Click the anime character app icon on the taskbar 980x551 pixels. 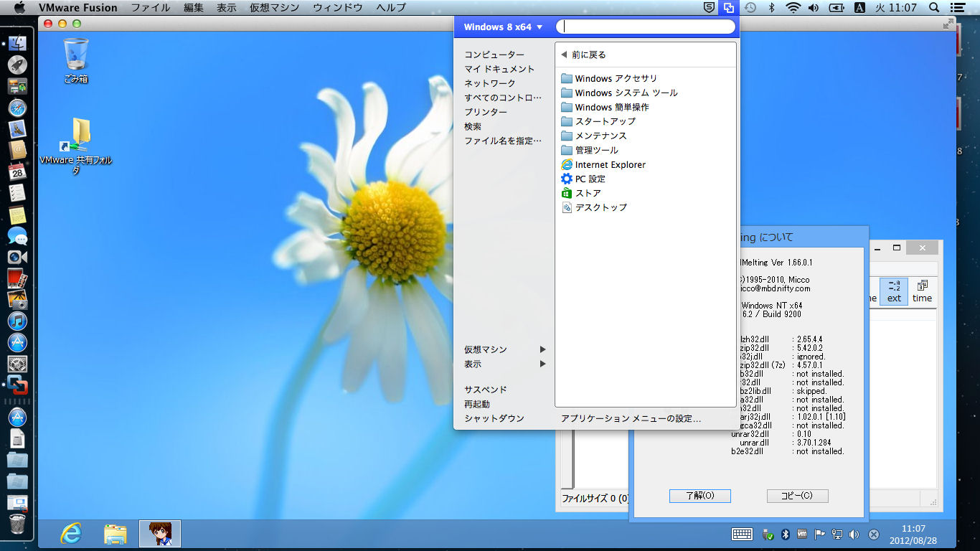[160, 534]
